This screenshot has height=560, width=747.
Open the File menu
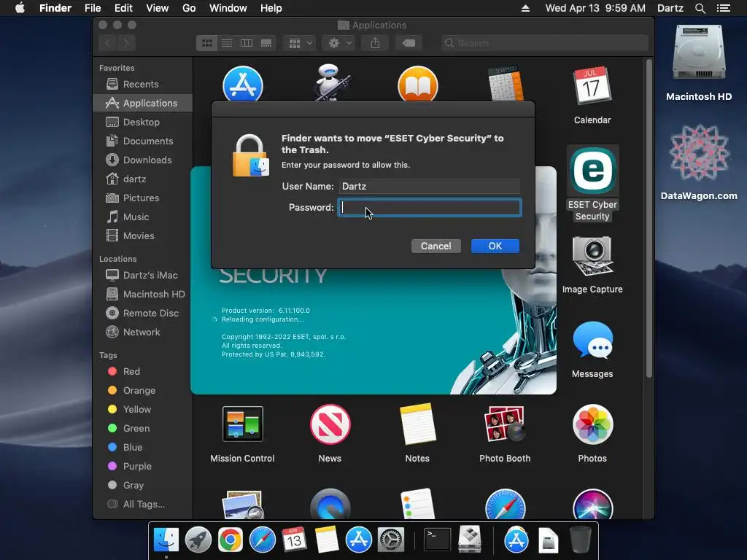[93, 8]
